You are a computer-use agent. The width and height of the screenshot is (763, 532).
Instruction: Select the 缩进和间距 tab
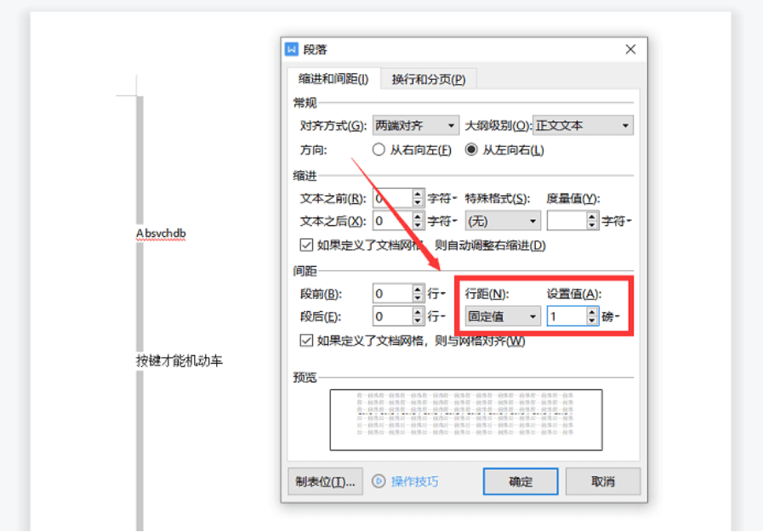click(x=333, y=79)
